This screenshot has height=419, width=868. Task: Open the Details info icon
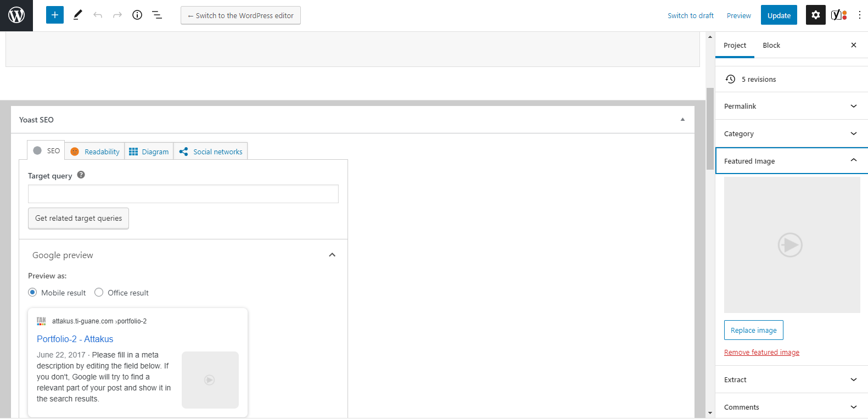[137, 15]
